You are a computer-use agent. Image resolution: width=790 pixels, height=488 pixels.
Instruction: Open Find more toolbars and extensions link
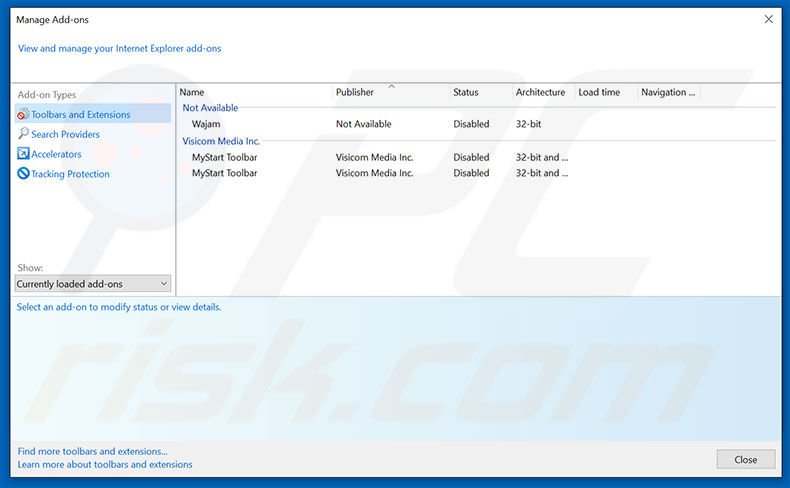pyautogui.click(x=92, y=451)
